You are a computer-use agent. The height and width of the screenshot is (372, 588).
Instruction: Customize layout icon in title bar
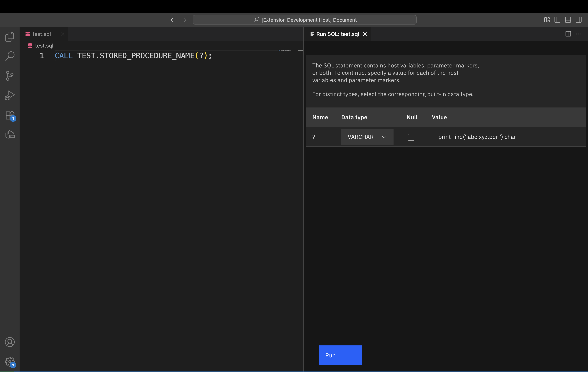tap(547, 20)
